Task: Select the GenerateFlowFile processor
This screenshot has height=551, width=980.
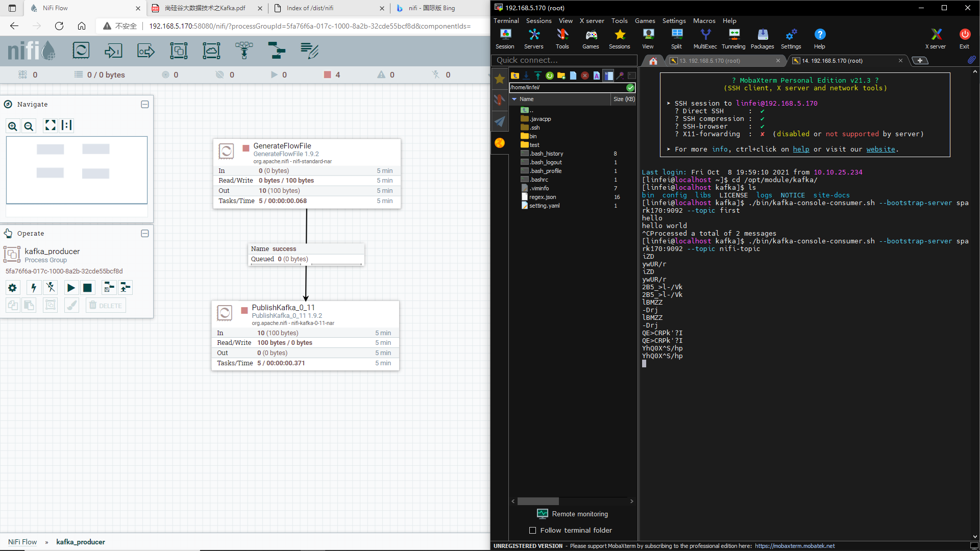Action: [307, 173]
